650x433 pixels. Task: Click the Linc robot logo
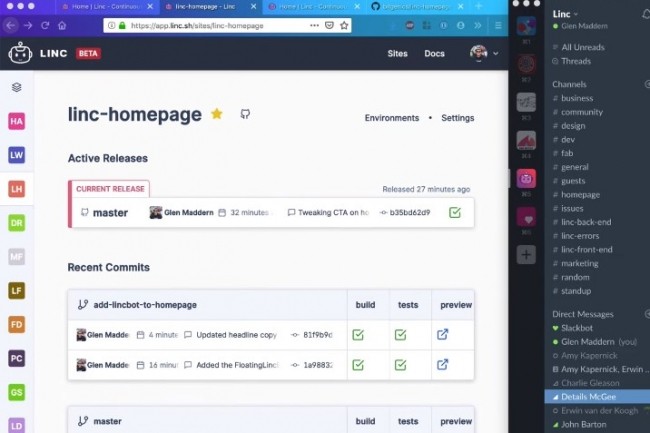pos(20,53)
